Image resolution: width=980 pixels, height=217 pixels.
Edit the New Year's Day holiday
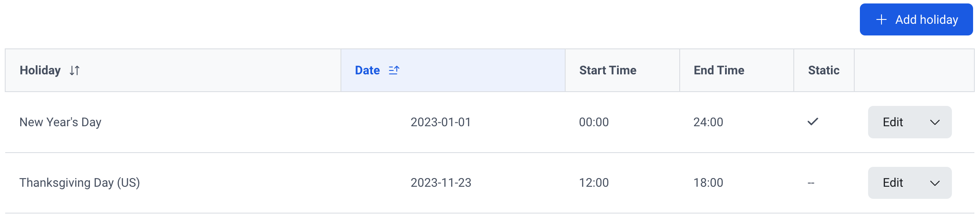point(893,122)
